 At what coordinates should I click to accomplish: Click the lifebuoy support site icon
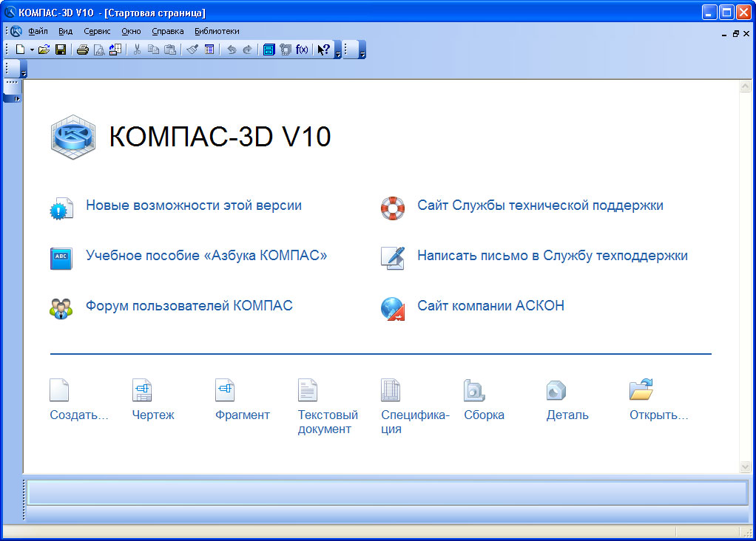point(393,208)
